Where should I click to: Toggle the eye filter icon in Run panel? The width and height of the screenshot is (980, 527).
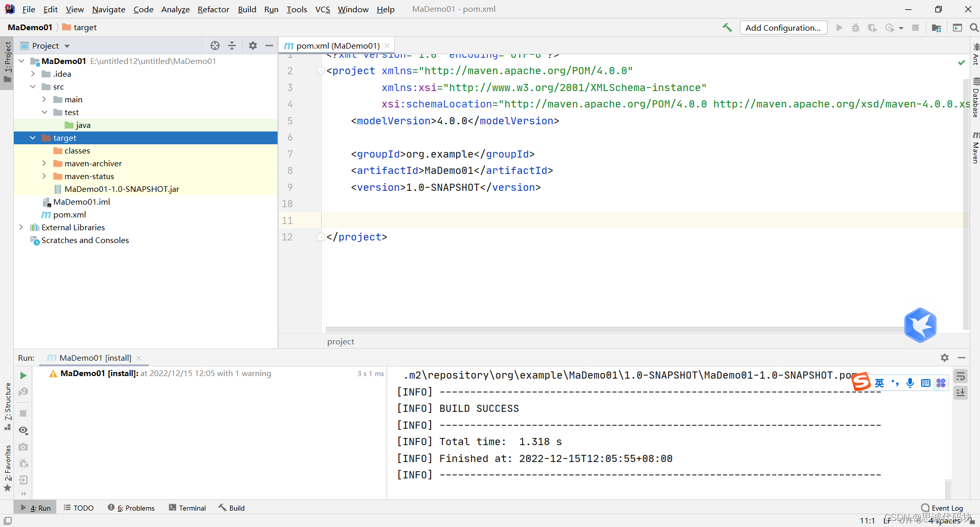click(23, 430)
